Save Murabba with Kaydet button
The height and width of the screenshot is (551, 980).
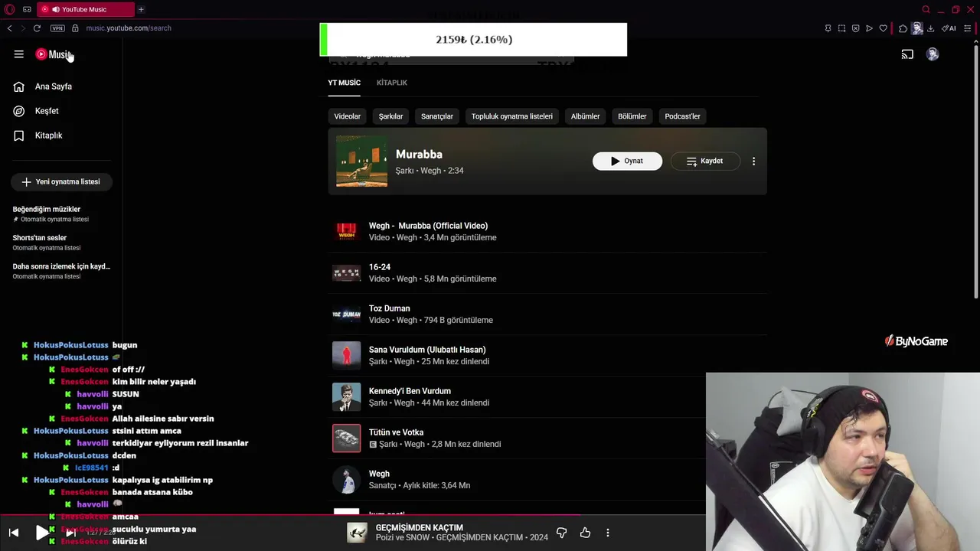point(705,161)
